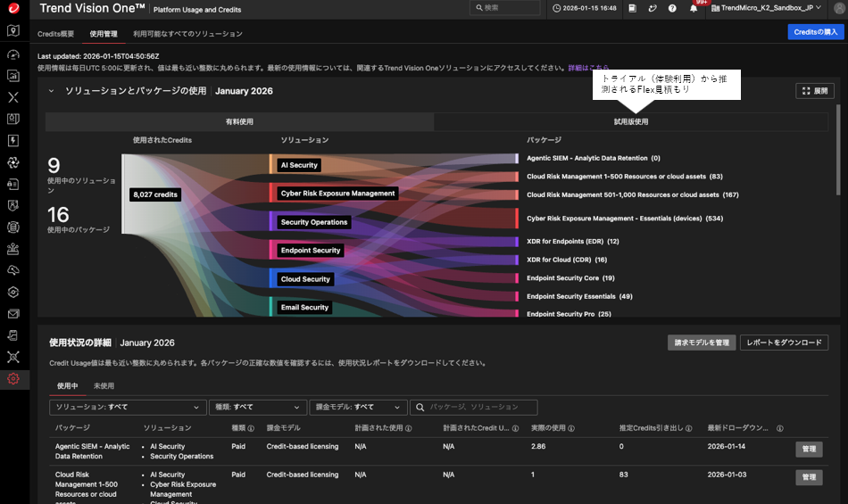Open the 種類: すべて filter dropdown
Screen dimensions: 848x504
coord(257,407)
